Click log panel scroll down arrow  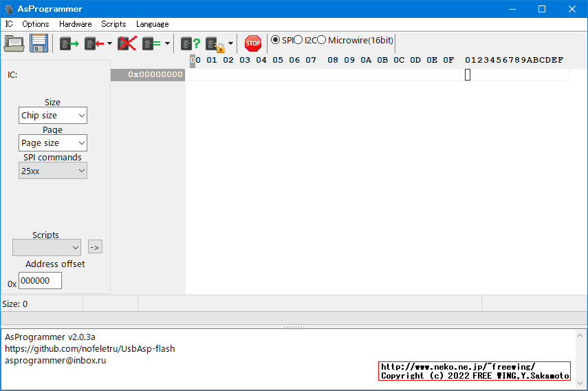click(580, 383)
